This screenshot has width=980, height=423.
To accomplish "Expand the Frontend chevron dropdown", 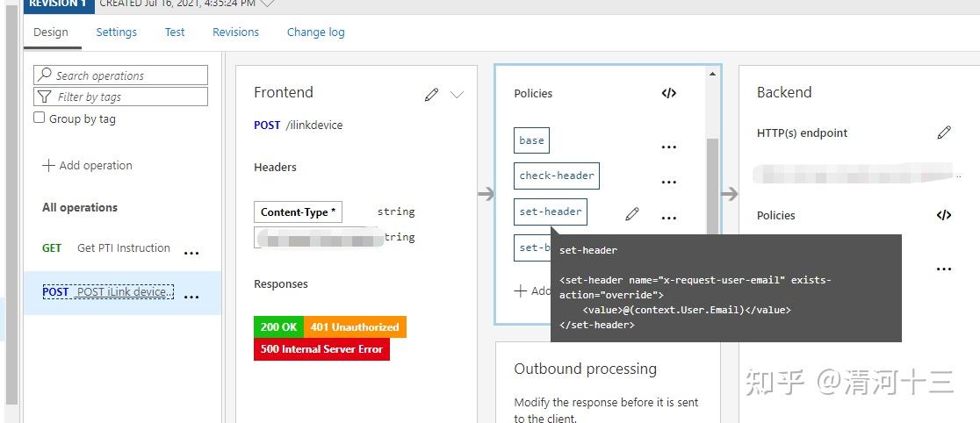I will point(457,94).
